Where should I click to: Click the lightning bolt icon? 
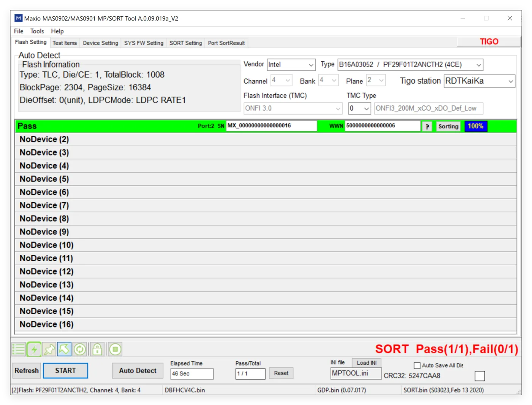coord(34,349)
